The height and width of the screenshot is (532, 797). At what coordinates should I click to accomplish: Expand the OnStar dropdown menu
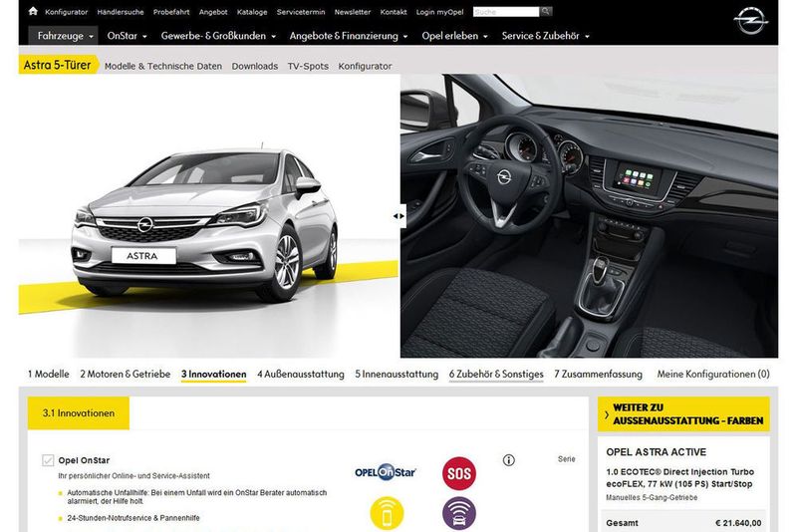click(127, 36)
